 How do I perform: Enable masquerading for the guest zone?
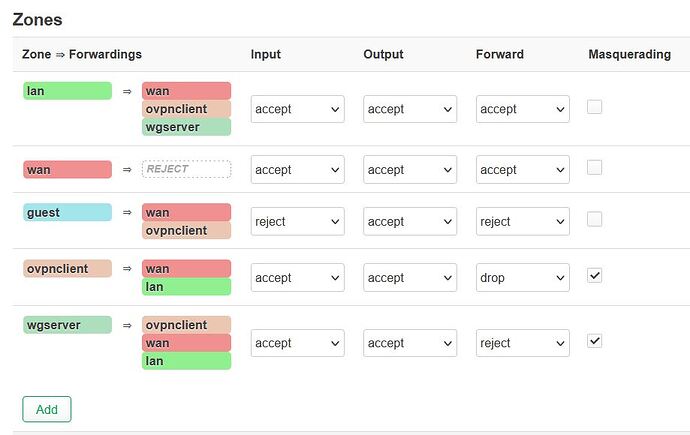594,219
